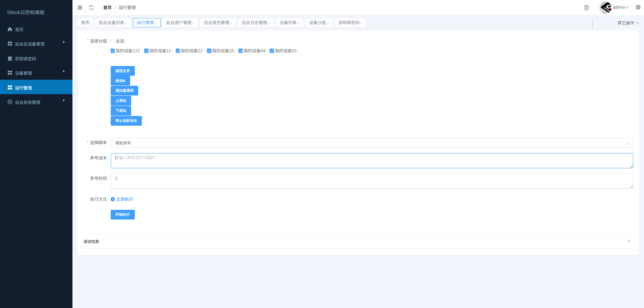Click the refresh icon in header

91,7
